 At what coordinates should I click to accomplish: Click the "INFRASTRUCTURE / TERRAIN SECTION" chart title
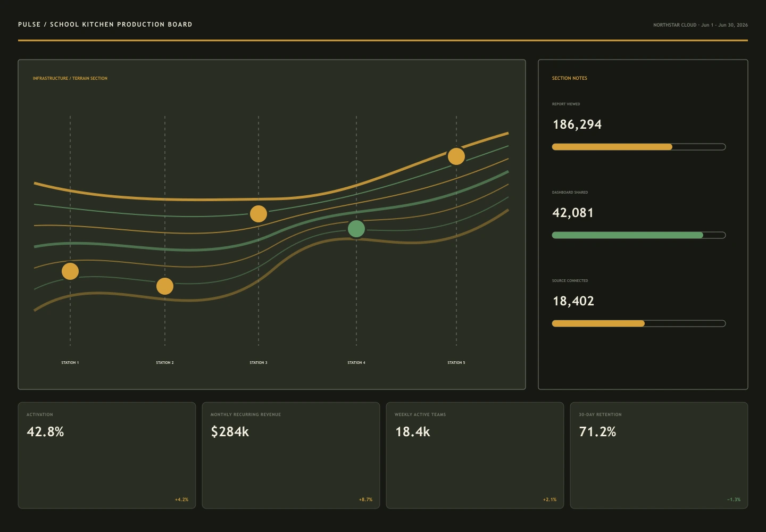coord(70,78)
